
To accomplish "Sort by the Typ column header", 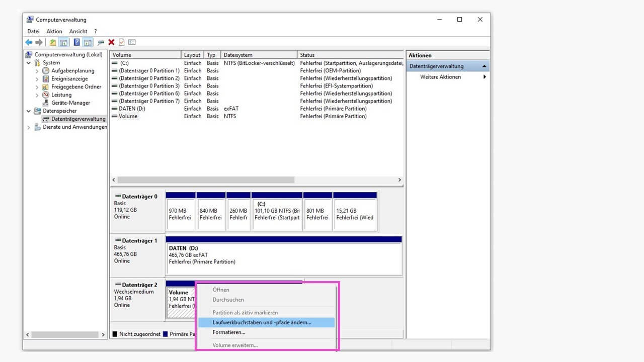I will coord(213,55).
